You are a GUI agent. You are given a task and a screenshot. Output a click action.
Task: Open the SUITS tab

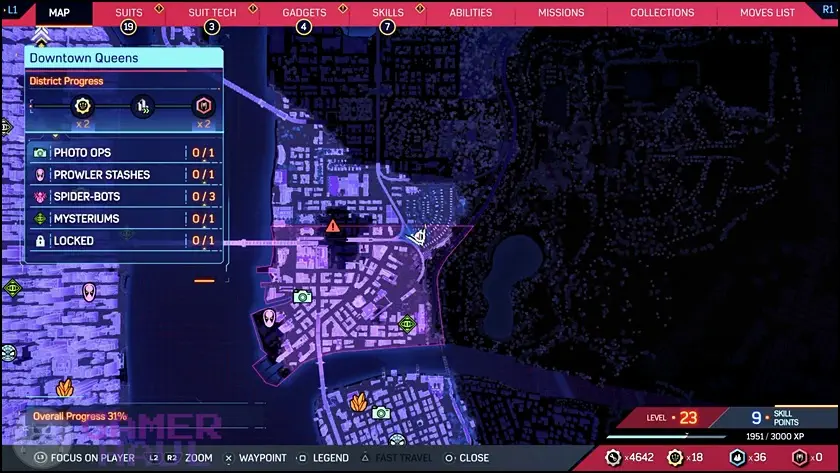point(129,12)
